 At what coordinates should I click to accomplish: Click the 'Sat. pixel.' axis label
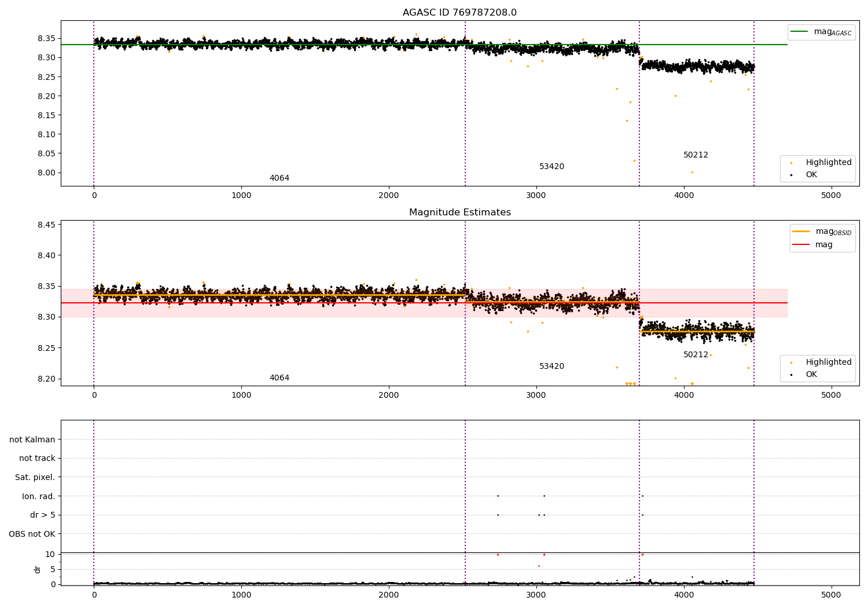(x=35, y=477)
